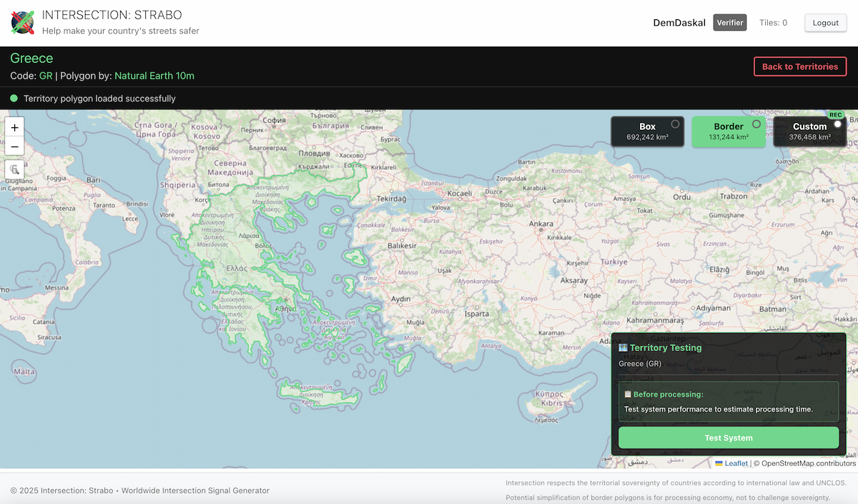Select the Box area mode radio
Viewport: 858px width, 504px height.
tap(675, 123)
